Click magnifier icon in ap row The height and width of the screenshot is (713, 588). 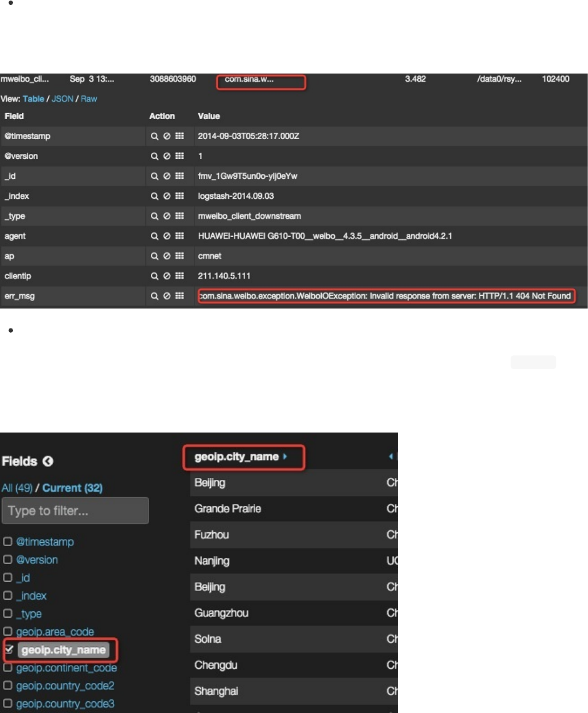(x=155, y=256)
